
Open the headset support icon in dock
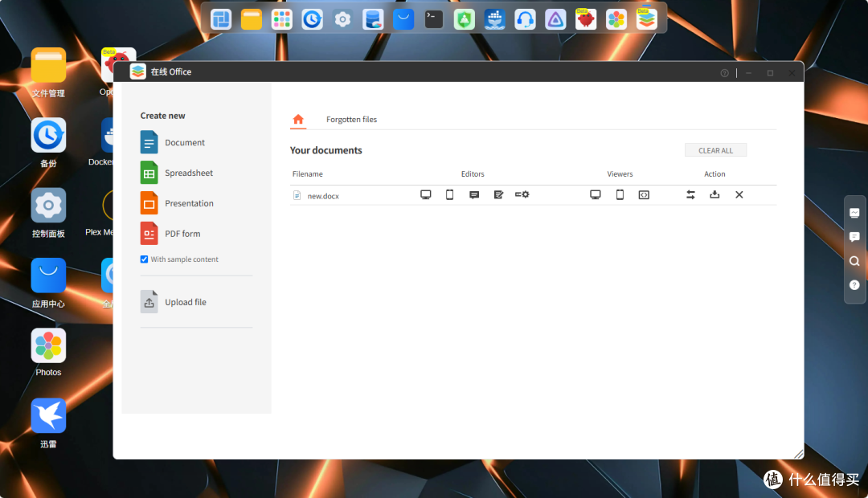click(526, 19)
